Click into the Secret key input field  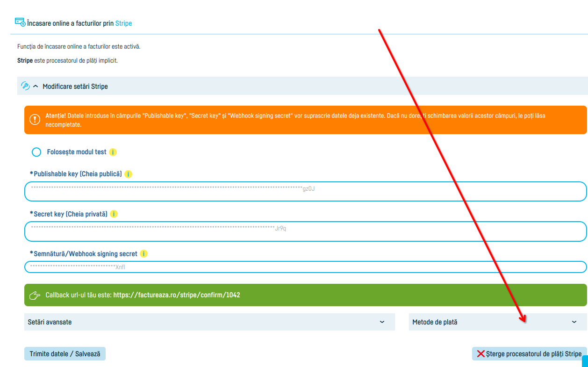tap(305, 231)
